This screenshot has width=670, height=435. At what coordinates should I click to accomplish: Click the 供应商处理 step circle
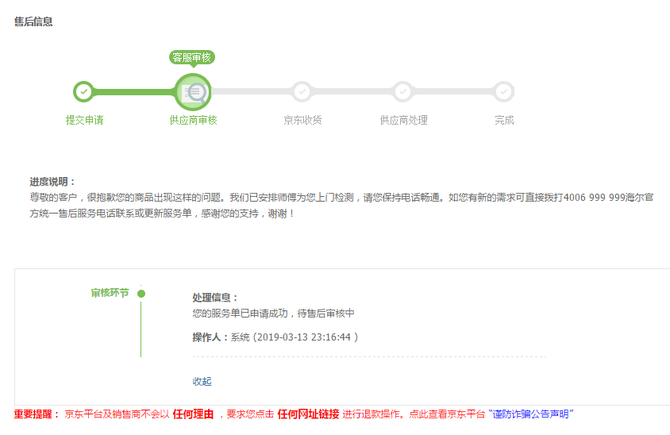tap(403, 91)
